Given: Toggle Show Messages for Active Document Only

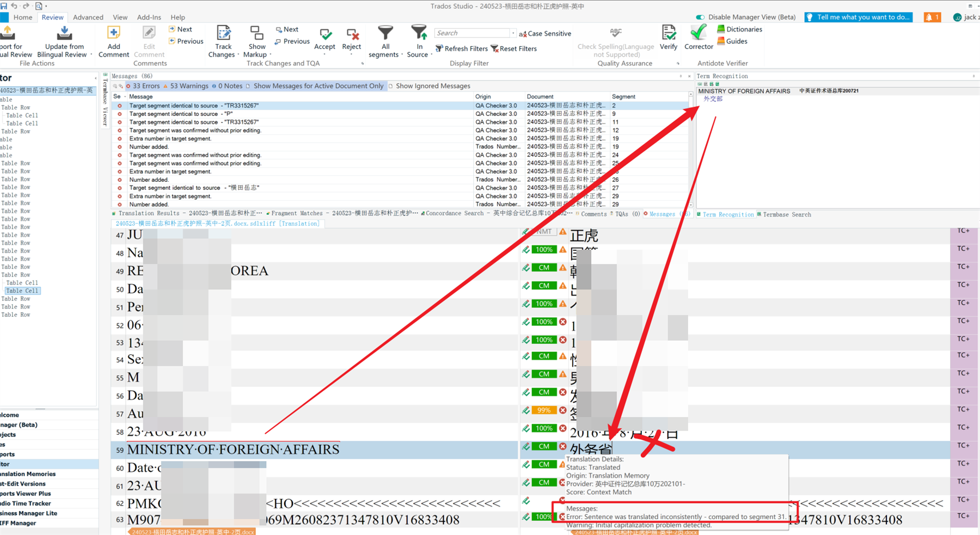Looking at the screenshot, I should tap(315, 86).
